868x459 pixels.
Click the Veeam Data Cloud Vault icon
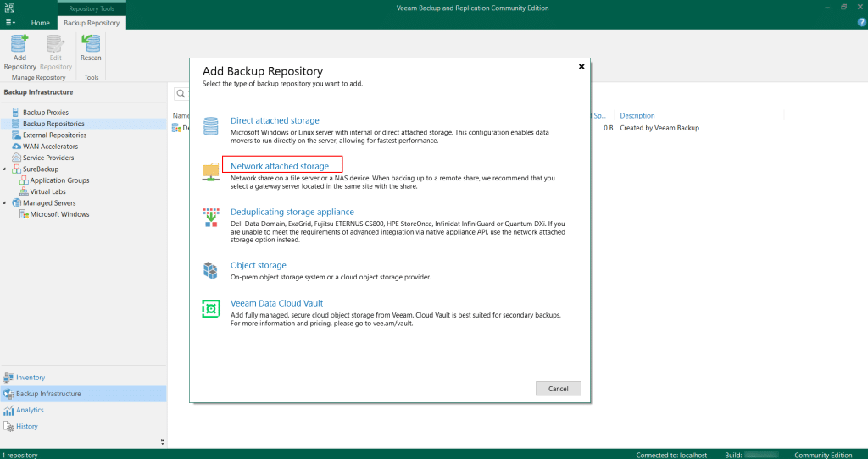coord(211,308)
